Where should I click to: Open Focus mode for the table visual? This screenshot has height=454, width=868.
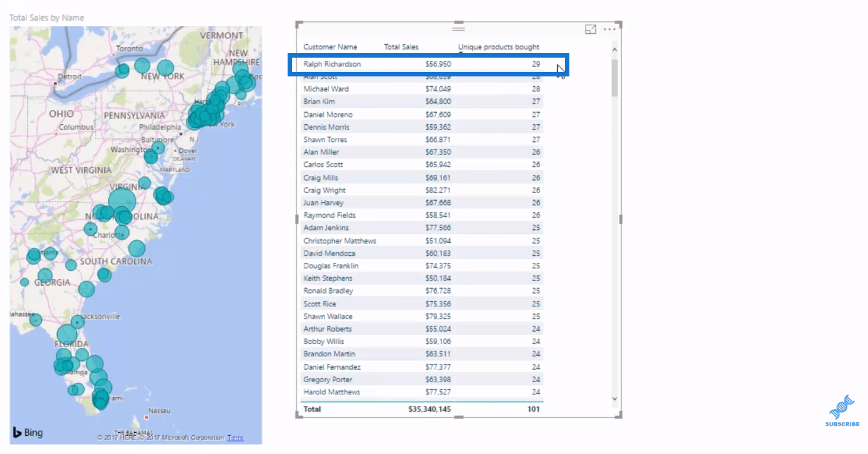point(590,29)
